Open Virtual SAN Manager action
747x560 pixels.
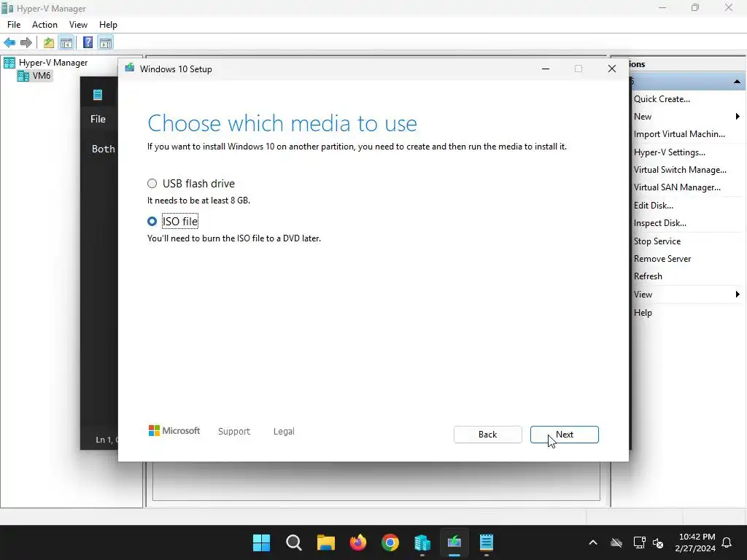[x=677, y=187]
